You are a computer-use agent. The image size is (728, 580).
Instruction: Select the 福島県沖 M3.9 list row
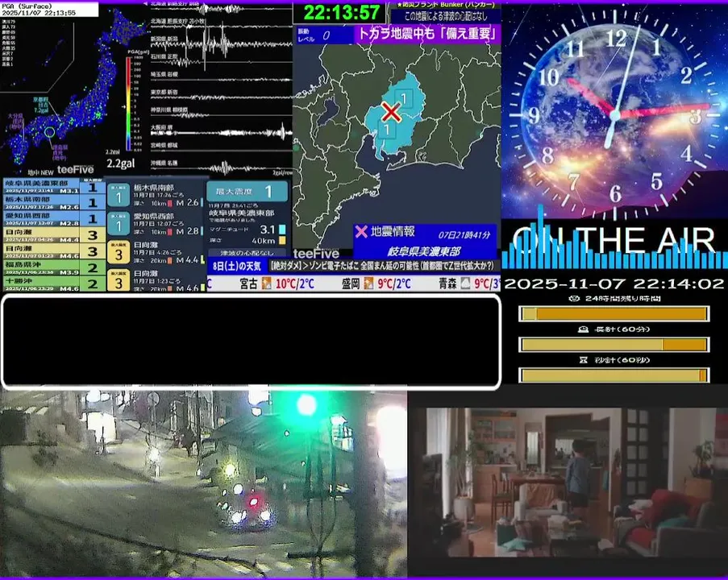[53, 267]
